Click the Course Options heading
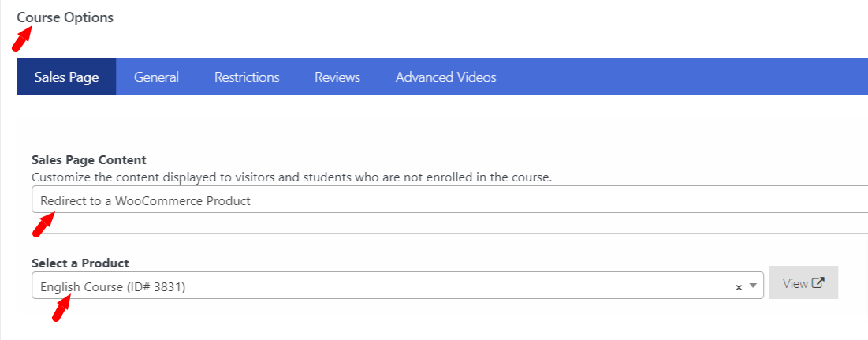Image resolution: width=868 pixels, height=340 pixels. click(65, 17)
